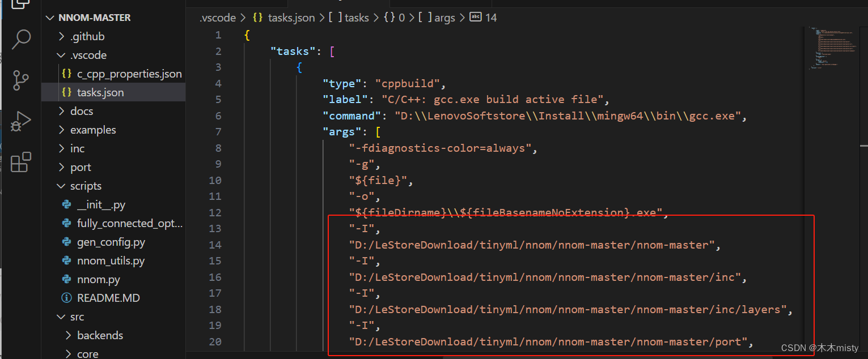Open the Extensions view
Screen dimensions: 868x359
point(21,162)
